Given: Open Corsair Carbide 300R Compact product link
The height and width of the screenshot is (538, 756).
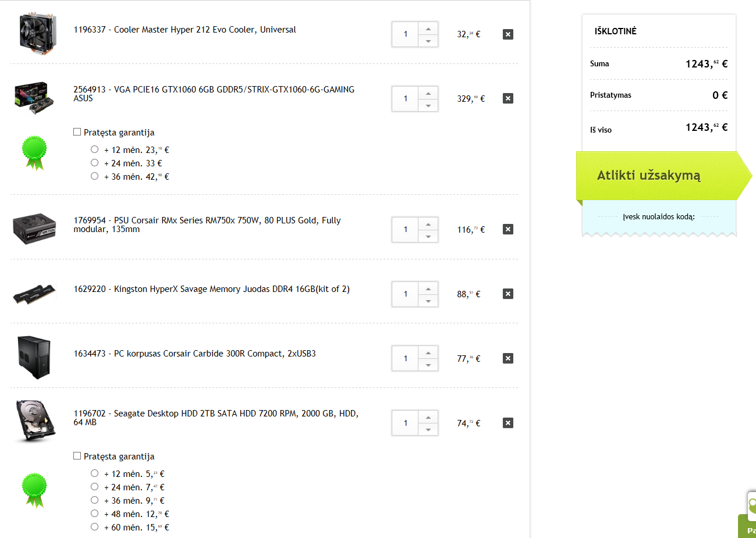Looking at the screenshot, I should (194, 354).
